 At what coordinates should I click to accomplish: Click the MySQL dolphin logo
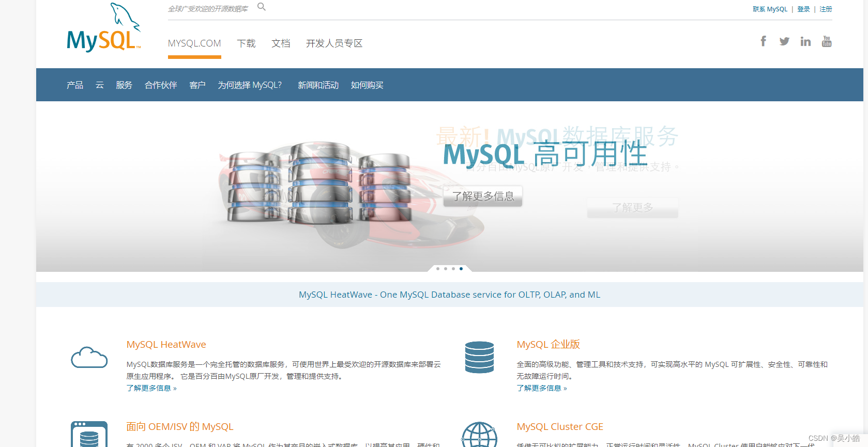point(103,28)
